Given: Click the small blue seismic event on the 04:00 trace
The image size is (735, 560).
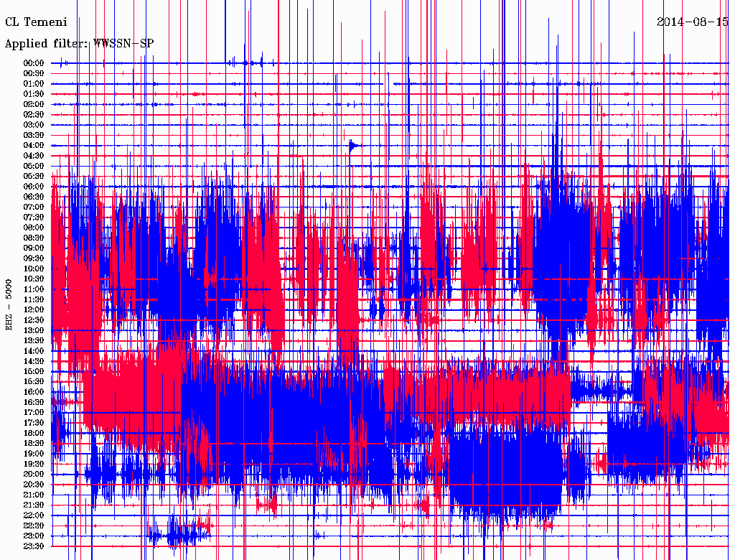Looking at the screenshot, I should pyautogui.click(x=354, y=146).
